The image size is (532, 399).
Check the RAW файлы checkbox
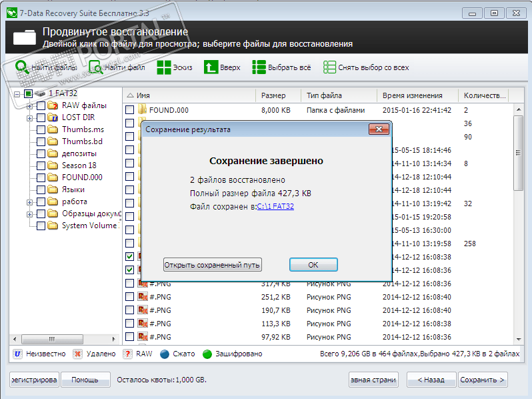coord(41,105)
